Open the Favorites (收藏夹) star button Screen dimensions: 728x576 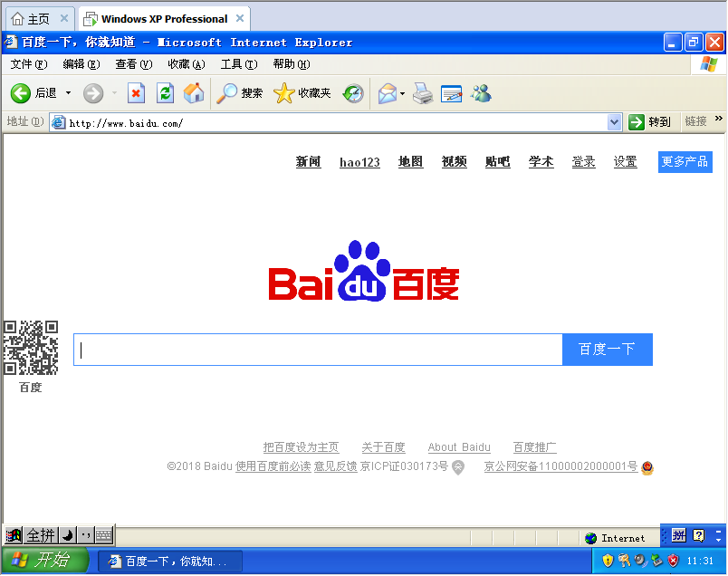click(x=302, y=93)
